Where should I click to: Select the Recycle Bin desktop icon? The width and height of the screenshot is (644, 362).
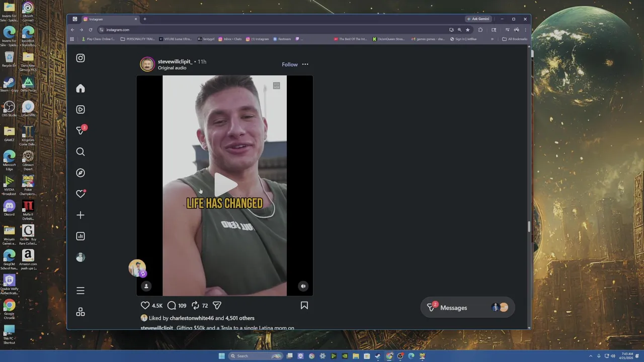(x=9, y=59)
